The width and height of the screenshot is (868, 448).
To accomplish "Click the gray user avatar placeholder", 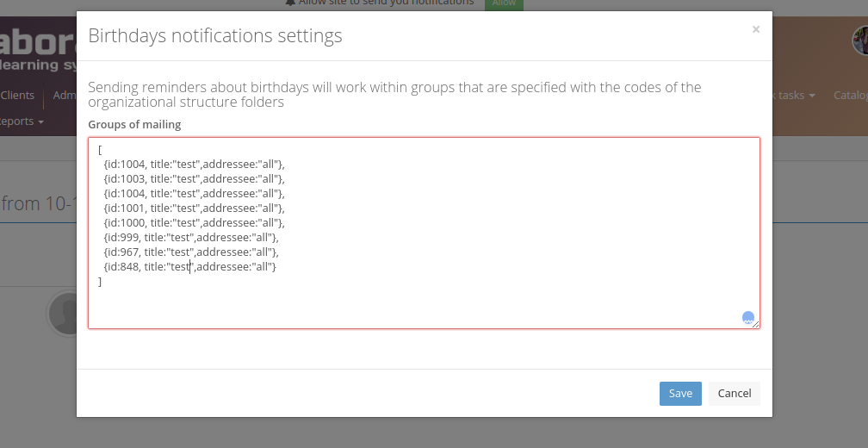I will [x=62, y=313].
